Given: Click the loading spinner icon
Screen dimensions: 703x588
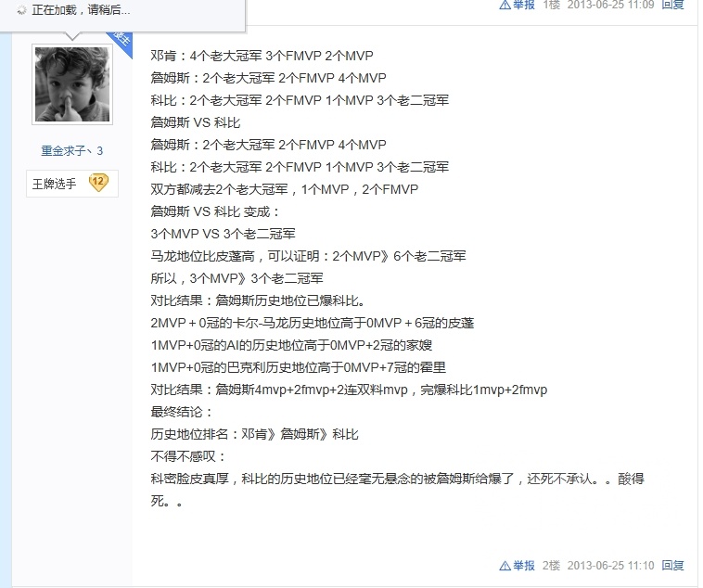Looking at the screenshot, I should point(21,10).
